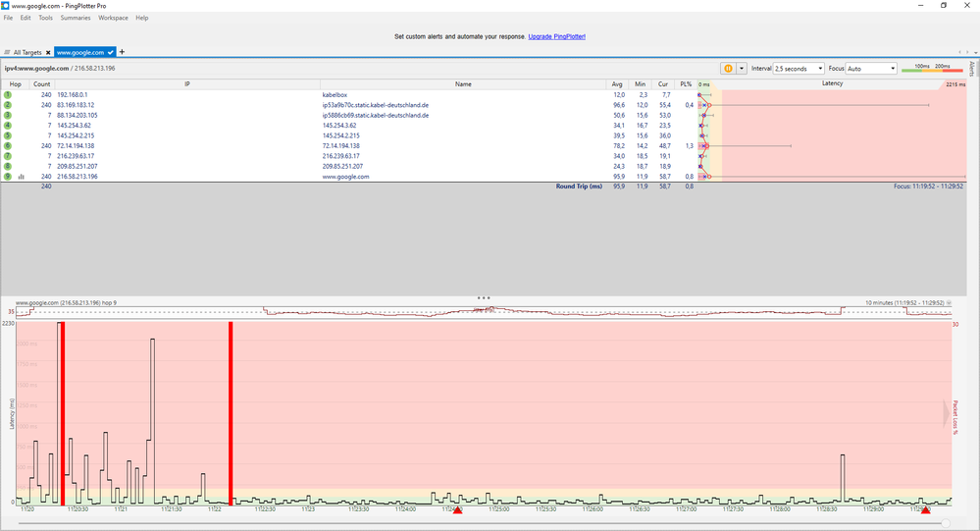Image resolution: width=980 pixels, height=531 pixels.
Task: Pause tracing with the orange pause button
Action: click(728, 68)
